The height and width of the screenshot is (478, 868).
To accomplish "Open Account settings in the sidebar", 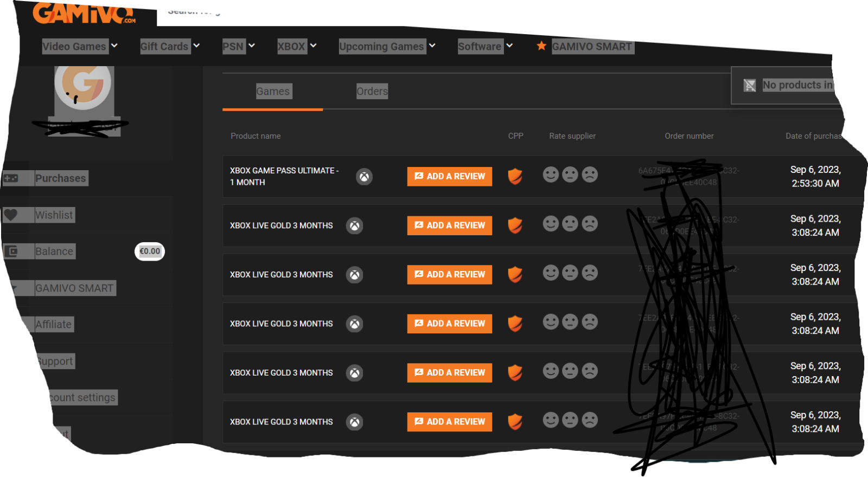I will (82, 397).
